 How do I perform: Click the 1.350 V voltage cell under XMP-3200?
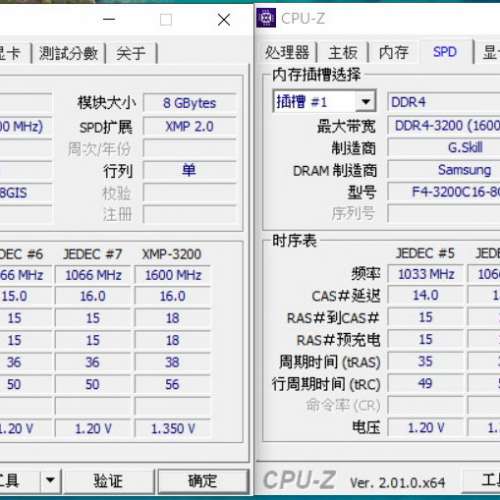pyautogui.click(x=173, y=429)
